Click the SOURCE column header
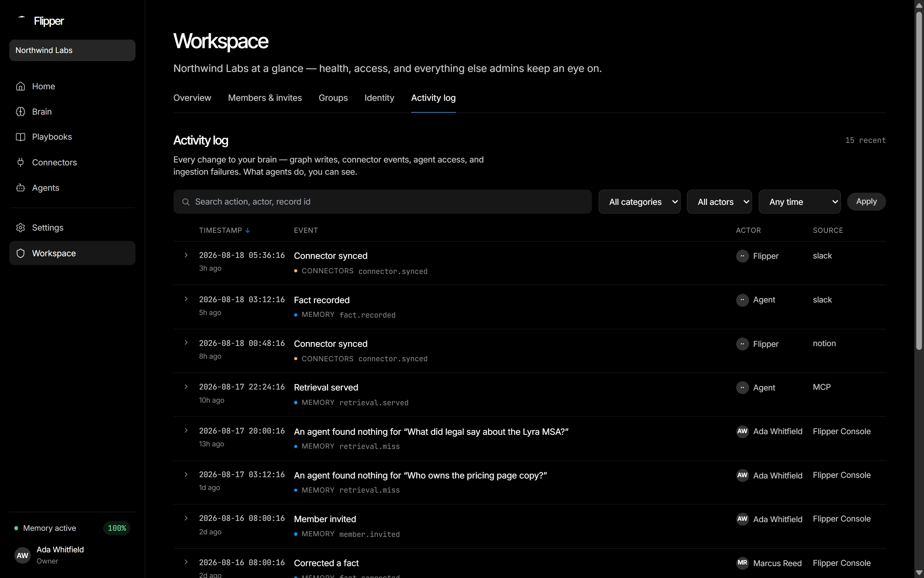 828,231
